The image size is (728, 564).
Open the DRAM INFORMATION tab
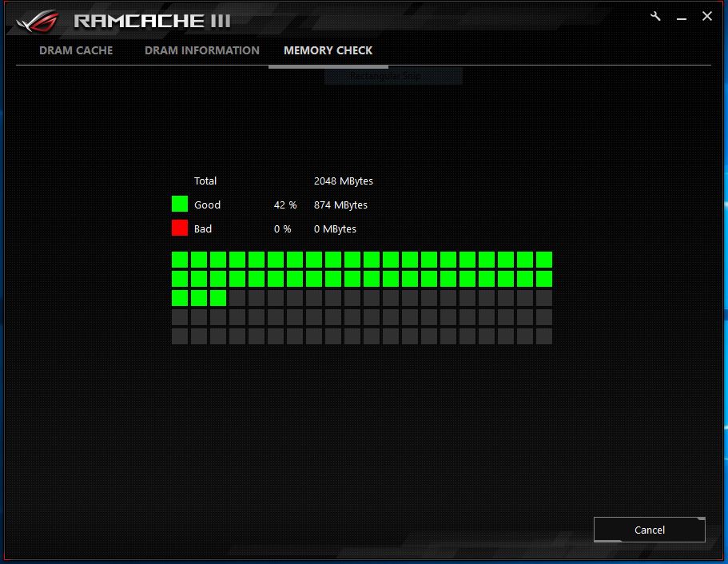coord(202,50)
